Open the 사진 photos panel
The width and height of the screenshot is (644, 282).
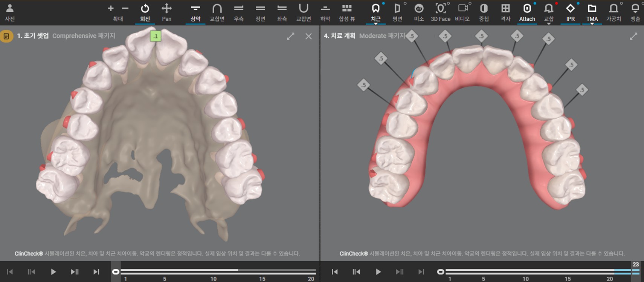coord(10,12)
